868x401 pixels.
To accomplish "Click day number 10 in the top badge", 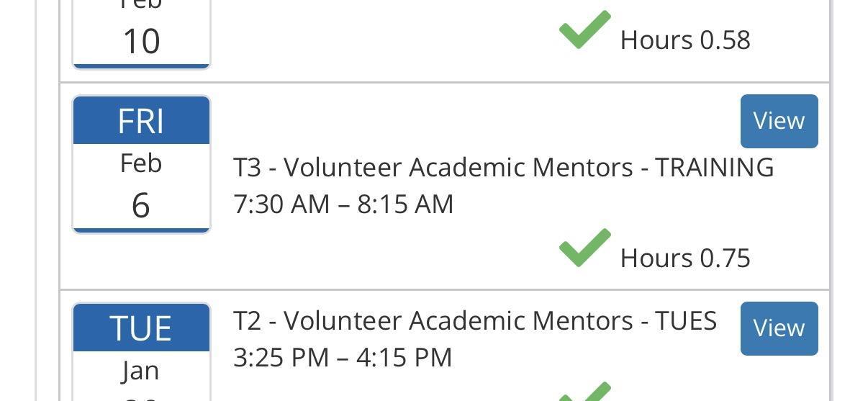I will [141, 42].
